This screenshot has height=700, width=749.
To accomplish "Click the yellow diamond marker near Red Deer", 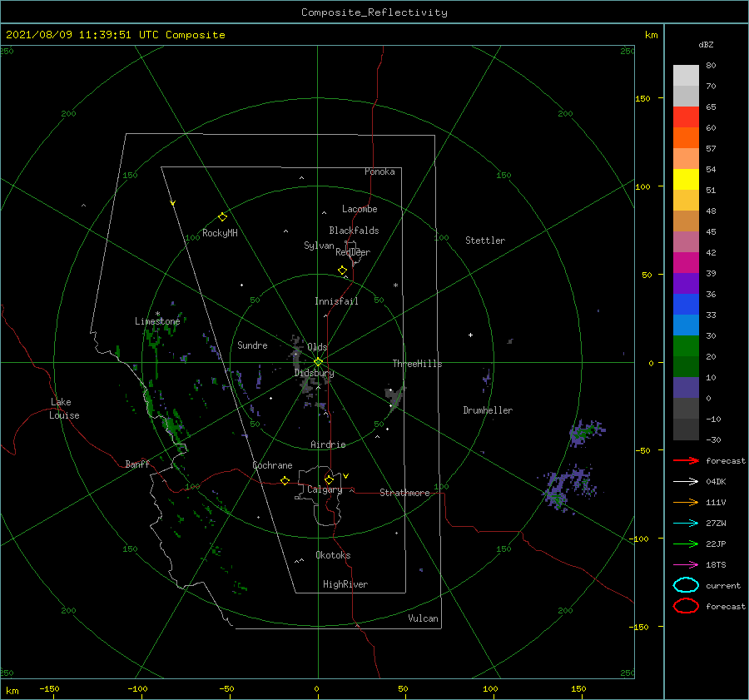I will click(342, 271).
